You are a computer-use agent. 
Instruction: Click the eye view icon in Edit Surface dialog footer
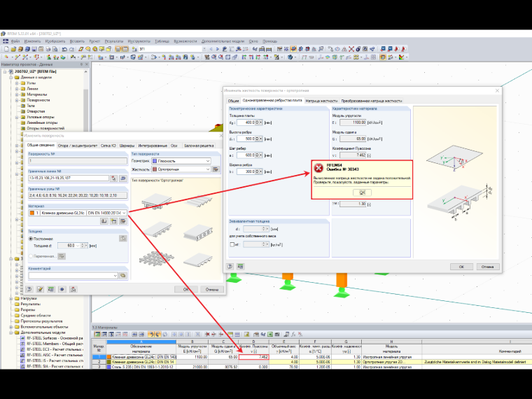62,289
